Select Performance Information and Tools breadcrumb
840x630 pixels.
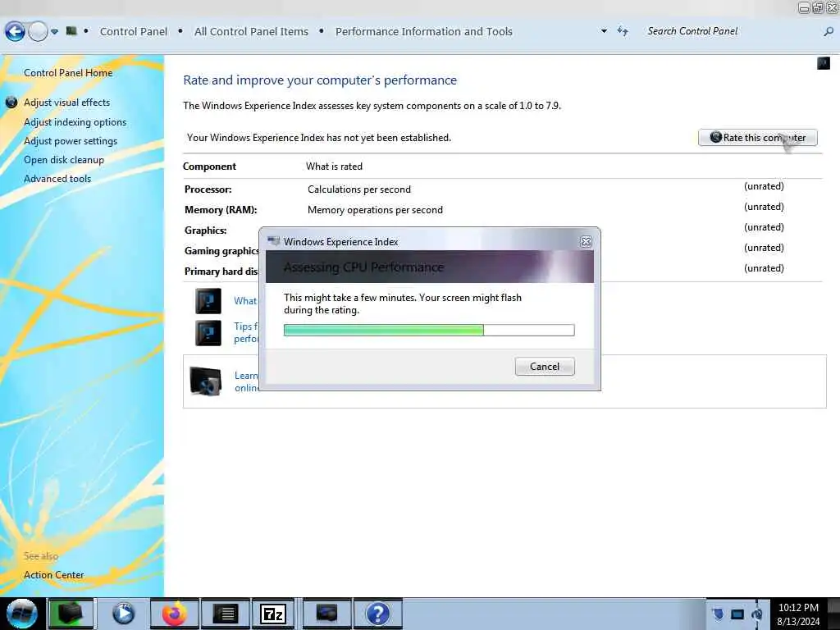coord(424,32)
